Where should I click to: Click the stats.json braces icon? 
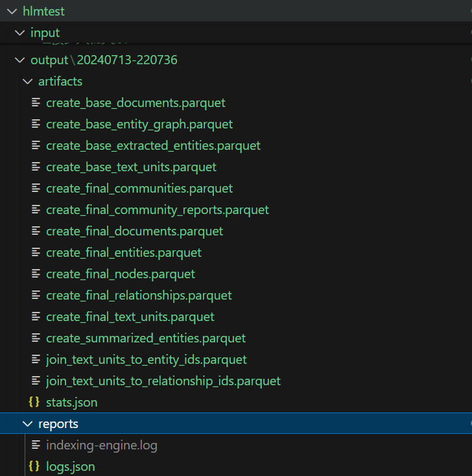(34, 402)
